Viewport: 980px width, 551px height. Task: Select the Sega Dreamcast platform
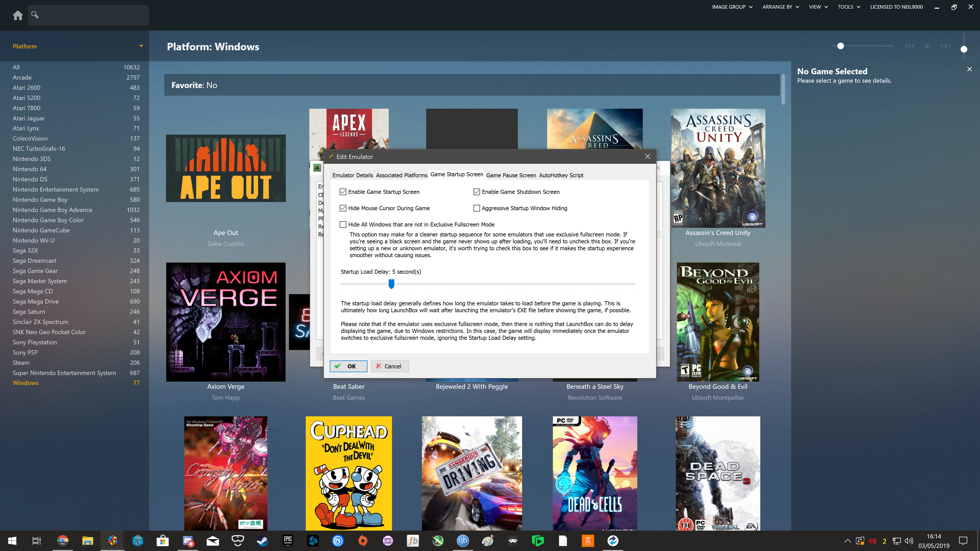click(x=76, y=261)
